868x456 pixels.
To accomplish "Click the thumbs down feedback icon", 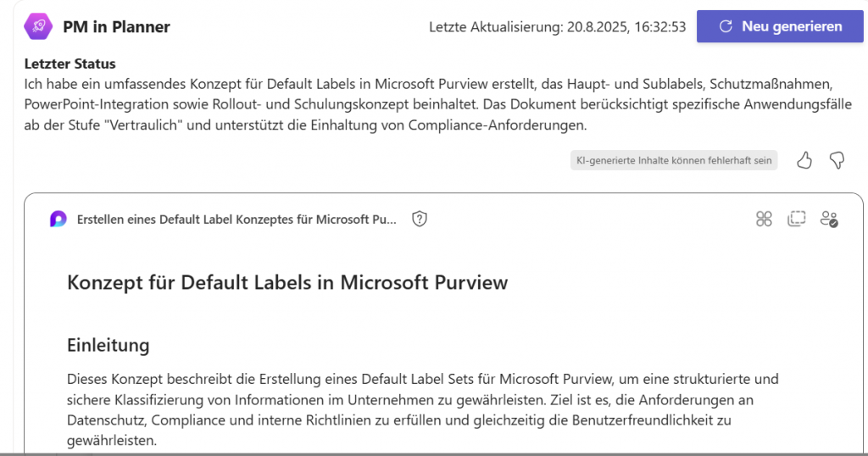I will coord(837,160).
